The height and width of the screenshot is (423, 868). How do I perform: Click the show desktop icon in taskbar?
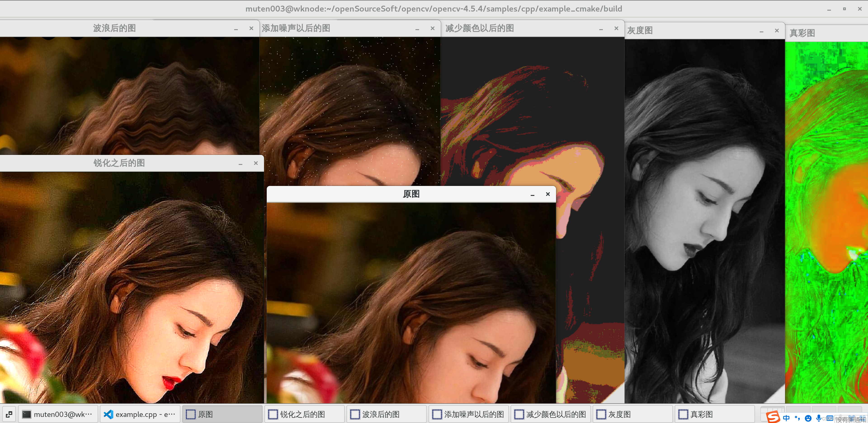(9, 414)
